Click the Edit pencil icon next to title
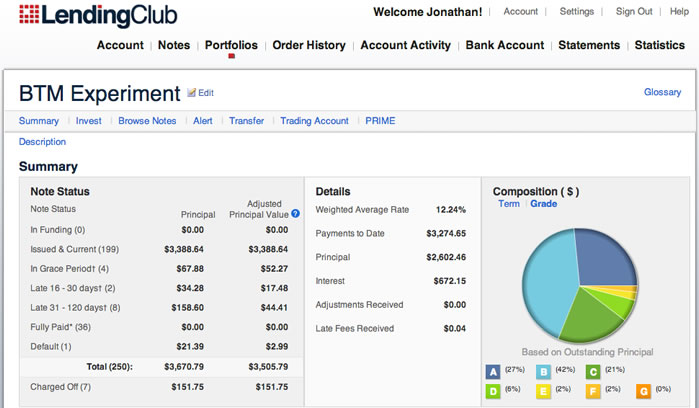Screen dimensions: 699x408 click(192, 93)
